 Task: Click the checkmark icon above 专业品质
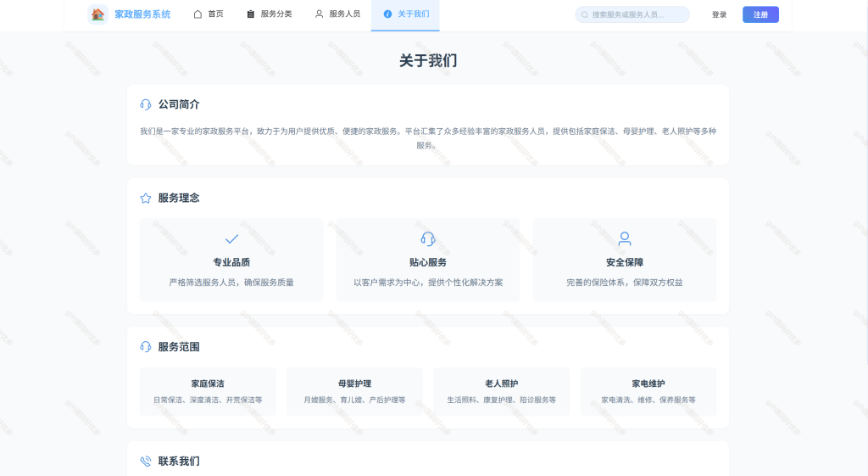231,238
